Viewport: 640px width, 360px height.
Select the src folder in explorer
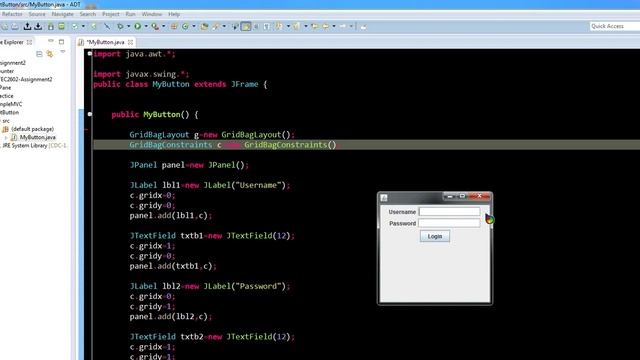[x=6, y=121]
